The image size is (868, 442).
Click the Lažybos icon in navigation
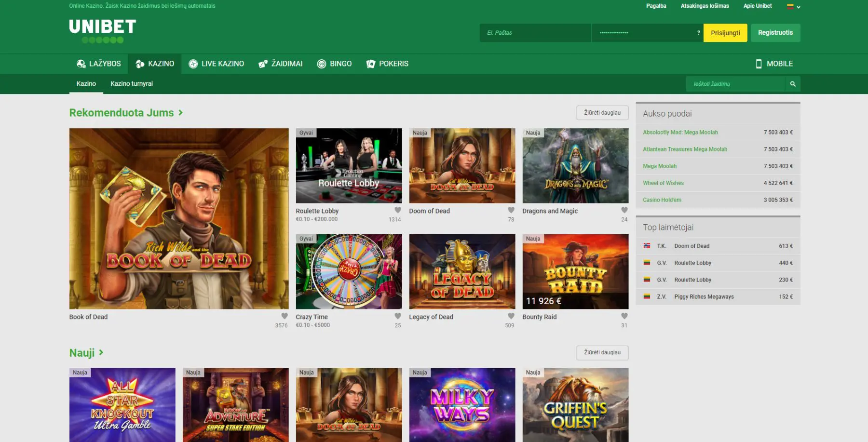(x=80, y=63)
